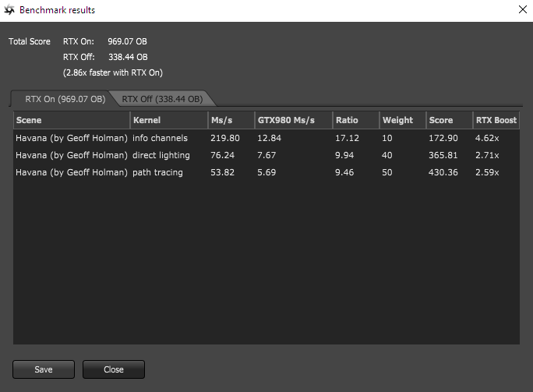Sort by the Kernel column header
Viewport: 533px width, 392px height.
169,120
